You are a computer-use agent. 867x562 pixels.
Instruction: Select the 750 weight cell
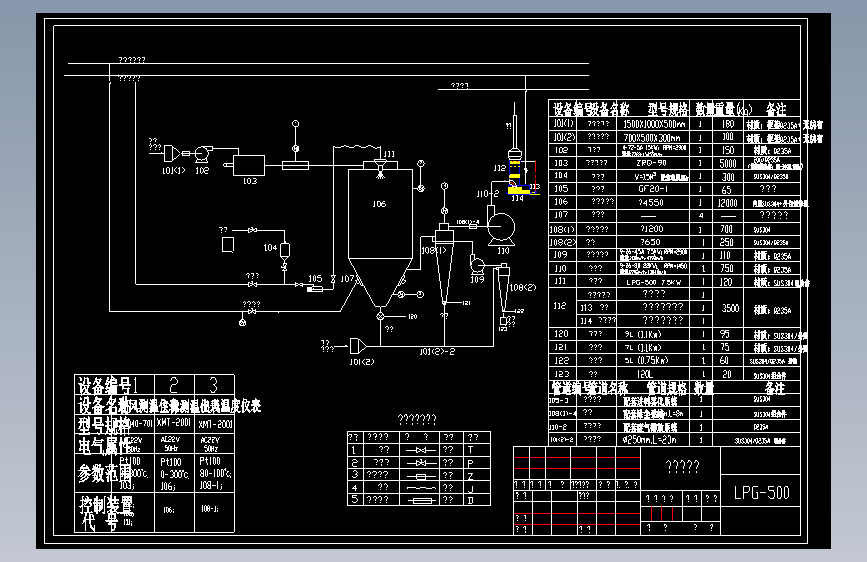[x=727, y=268]
